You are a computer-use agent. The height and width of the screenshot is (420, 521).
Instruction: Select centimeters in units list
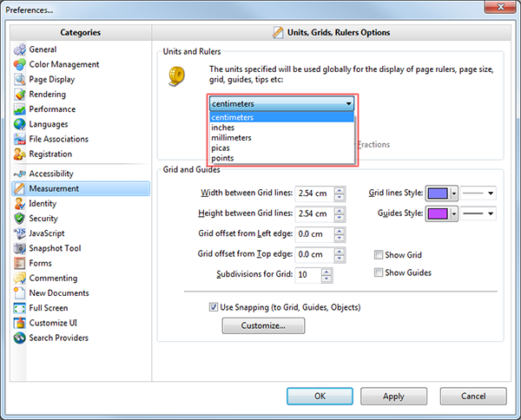(281, 117)
